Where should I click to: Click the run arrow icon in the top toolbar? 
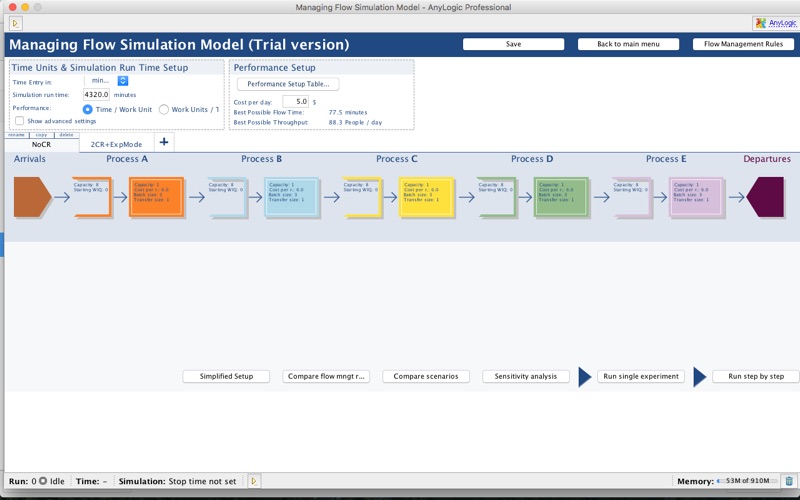click(x=15, y=23)
